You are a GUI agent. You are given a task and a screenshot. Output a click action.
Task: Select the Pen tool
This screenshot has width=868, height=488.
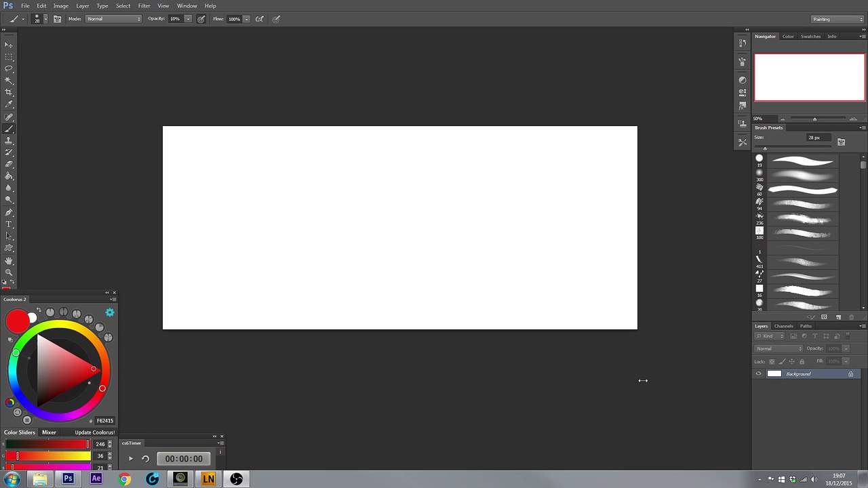pyautogui.click(x=9, y=213)
